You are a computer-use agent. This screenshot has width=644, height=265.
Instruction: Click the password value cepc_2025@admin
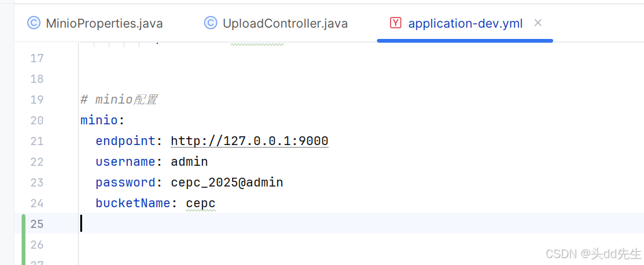pyautogui.click(x=227, y=182)
